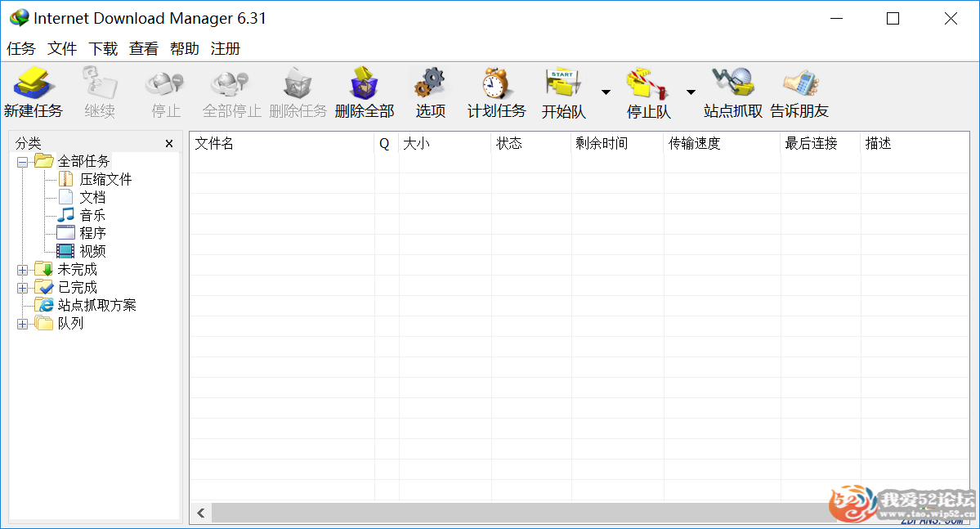
Task: Click the Q column header
Action: pos(387,143)
